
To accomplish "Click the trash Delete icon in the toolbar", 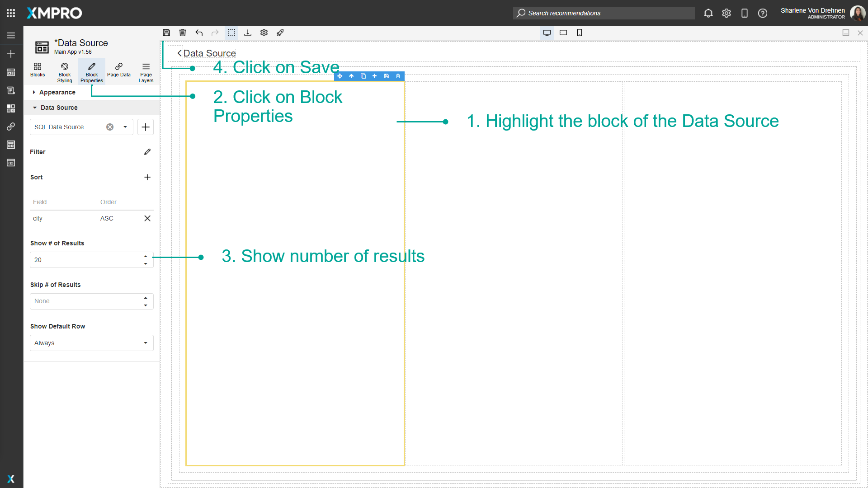I will [x=183, y=33].
